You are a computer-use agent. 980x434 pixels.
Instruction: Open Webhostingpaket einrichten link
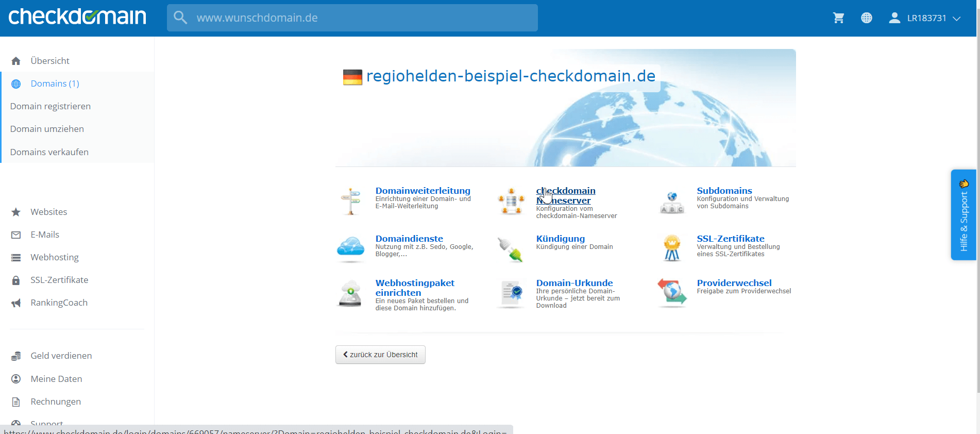click(x=415, y=288)
